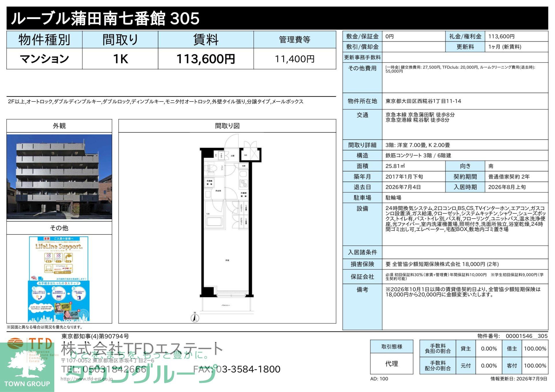This screenshot has height=392, width=555.
Task: Select the 設備 equipment list text
Action: 465,219
